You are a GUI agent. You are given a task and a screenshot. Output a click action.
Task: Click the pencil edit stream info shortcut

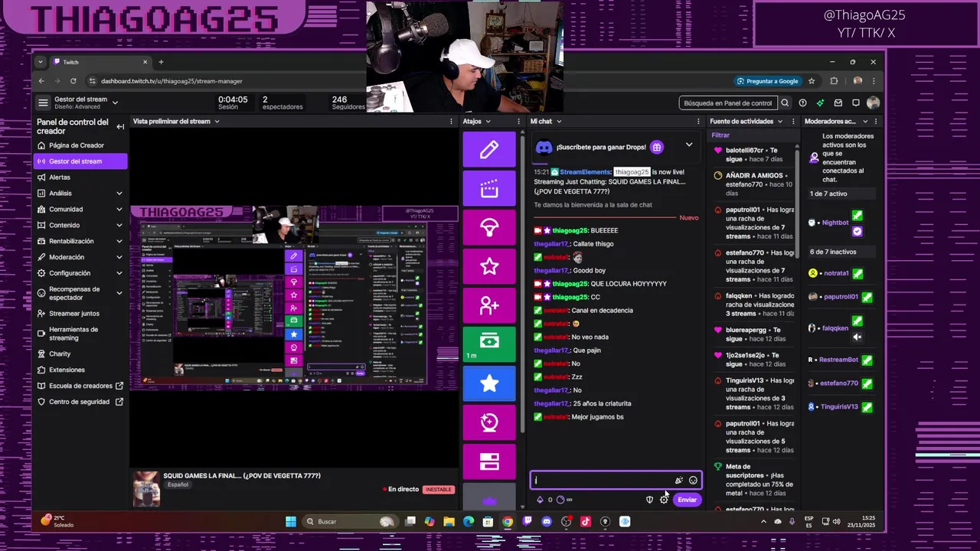[489, 149]
